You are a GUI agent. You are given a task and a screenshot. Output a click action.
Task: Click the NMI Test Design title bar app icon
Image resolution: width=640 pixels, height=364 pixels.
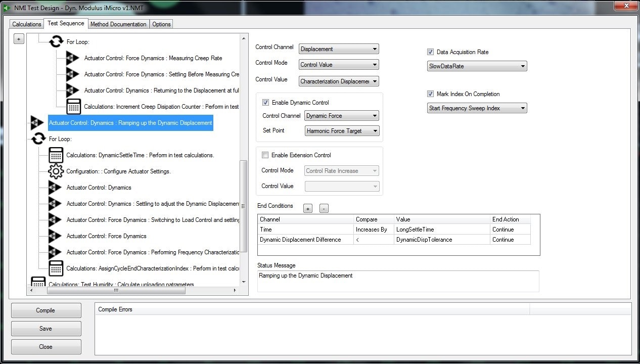(7, 8)
